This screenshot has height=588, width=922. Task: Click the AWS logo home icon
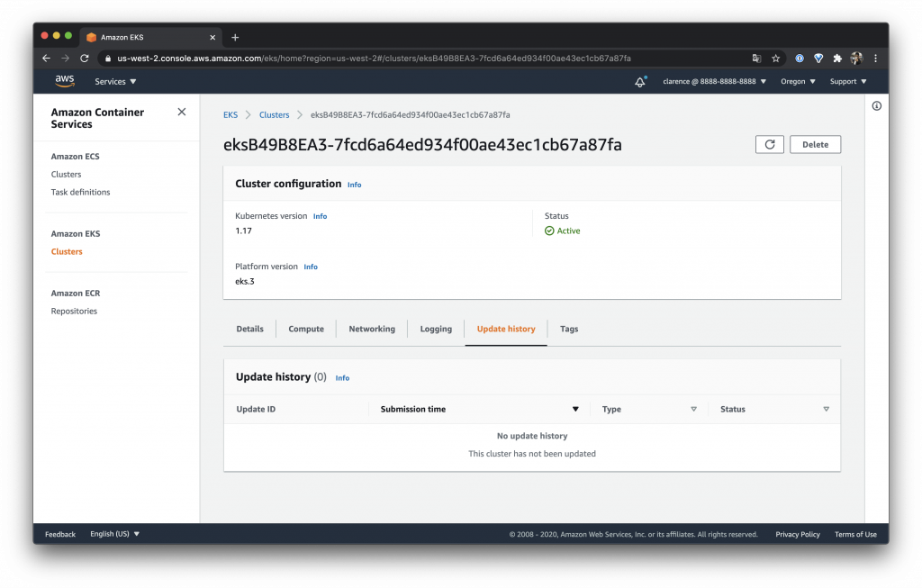[65, 81]
